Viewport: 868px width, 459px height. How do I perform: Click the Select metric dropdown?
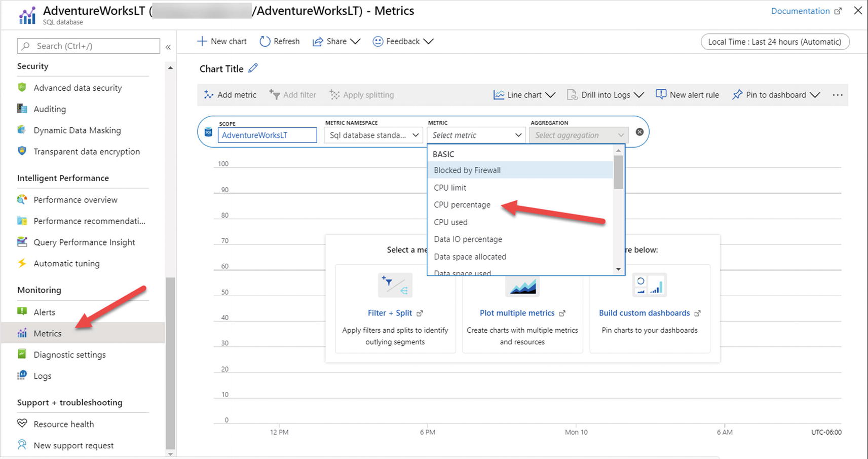476,135
